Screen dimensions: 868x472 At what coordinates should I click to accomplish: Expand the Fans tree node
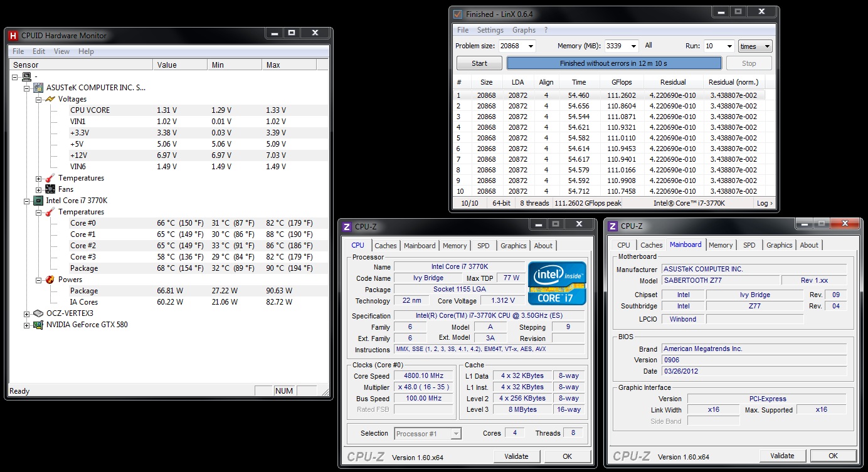coord(39,189)
